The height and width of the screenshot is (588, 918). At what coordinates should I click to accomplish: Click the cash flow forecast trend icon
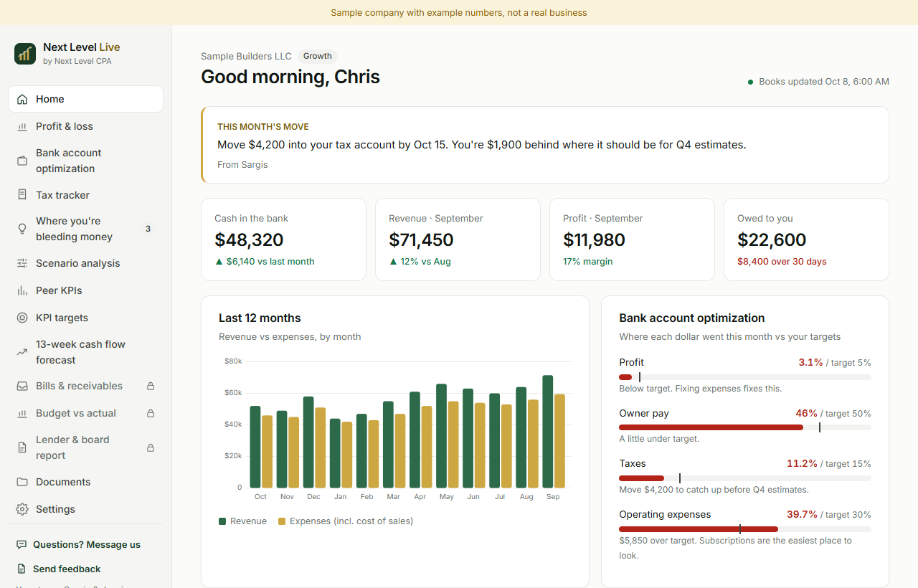22,352
